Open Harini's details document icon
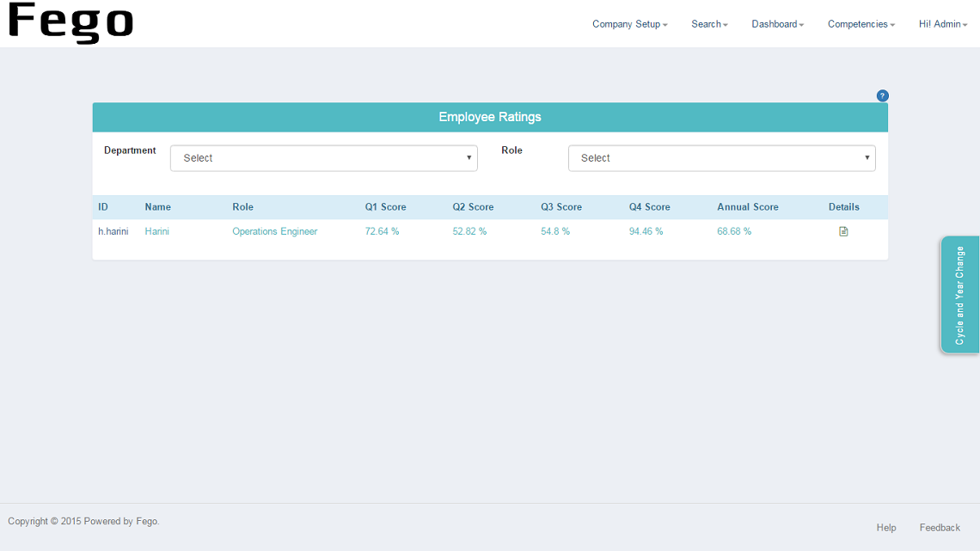The width and height of the screenshot is (980, 551). tap(843, 231)
